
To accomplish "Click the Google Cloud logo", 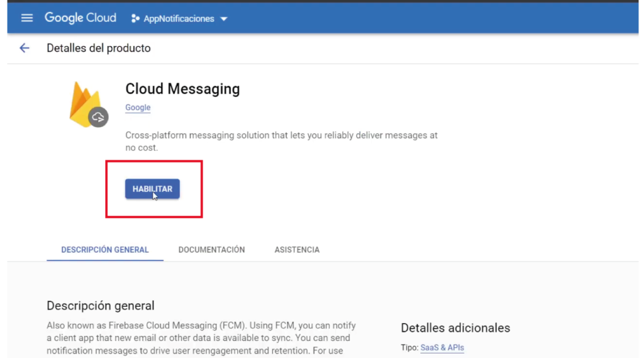I will pyautogui.click(x=80, y=18).
